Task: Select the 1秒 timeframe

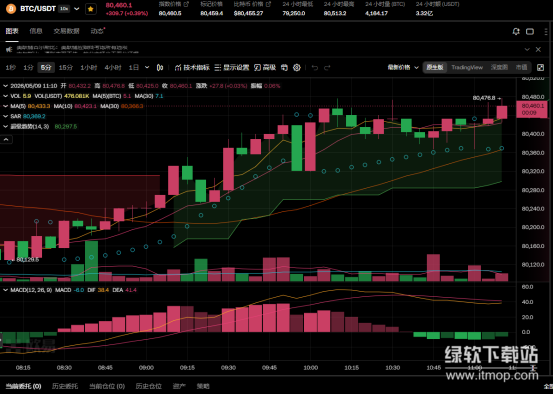Action: point(11,67)
